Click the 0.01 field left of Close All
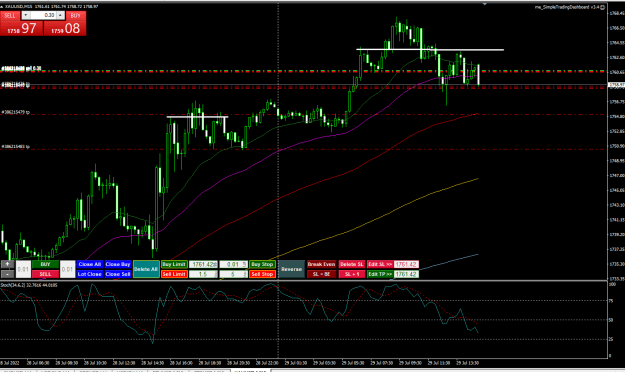 [67, 269]
